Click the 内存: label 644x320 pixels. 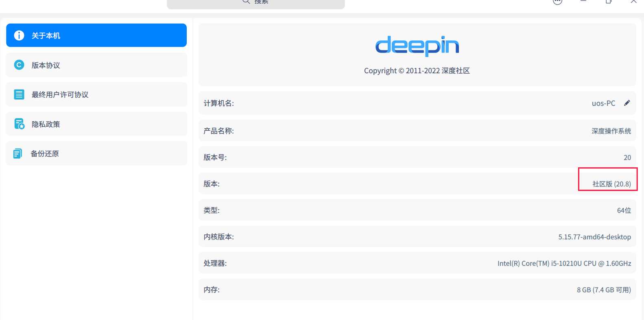tap(212, 290)
